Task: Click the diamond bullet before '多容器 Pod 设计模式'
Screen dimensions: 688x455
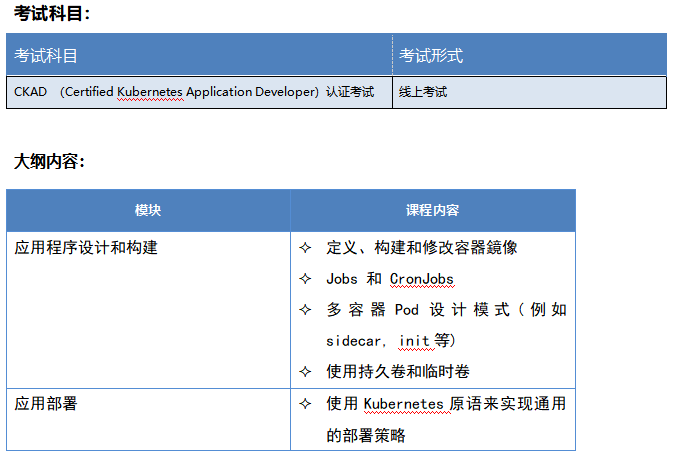Action: [305, 310]
